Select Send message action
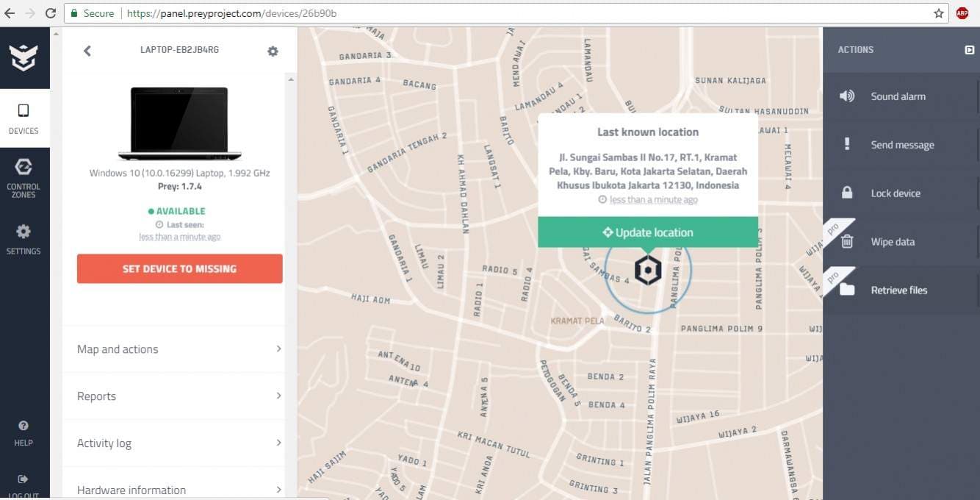The height and width of the screenshot is (500, 980). coord(901,145)
